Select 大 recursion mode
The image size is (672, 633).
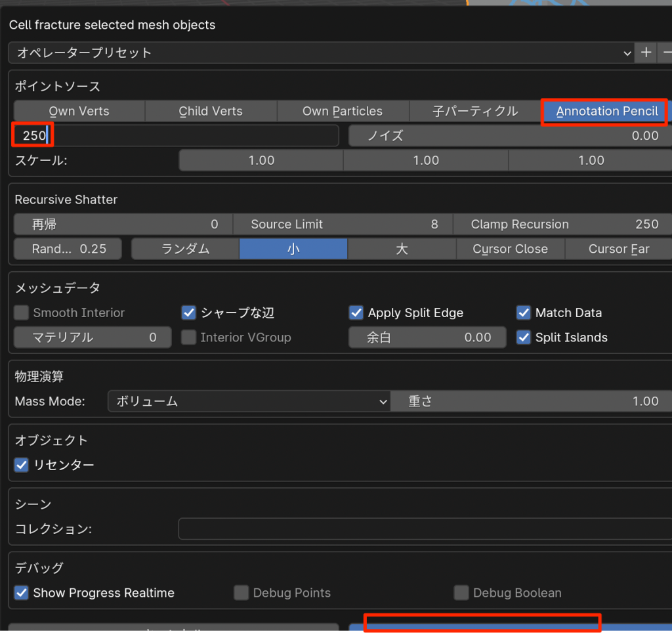coord(402,249)
